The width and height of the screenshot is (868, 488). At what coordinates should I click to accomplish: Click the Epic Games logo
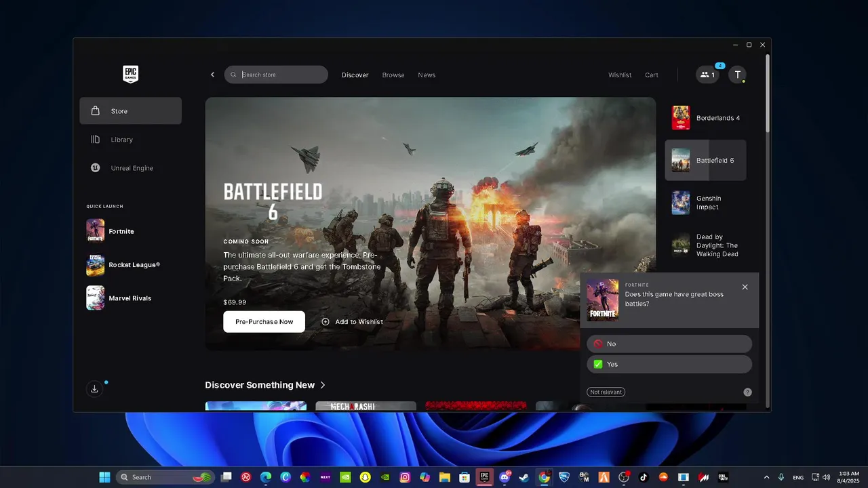[130, 75]
